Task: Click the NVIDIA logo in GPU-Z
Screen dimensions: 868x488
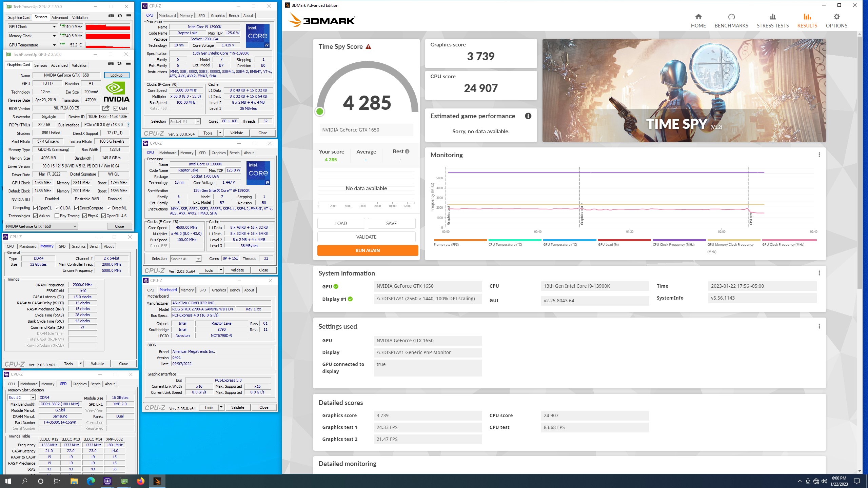Action: click(116, 92)
